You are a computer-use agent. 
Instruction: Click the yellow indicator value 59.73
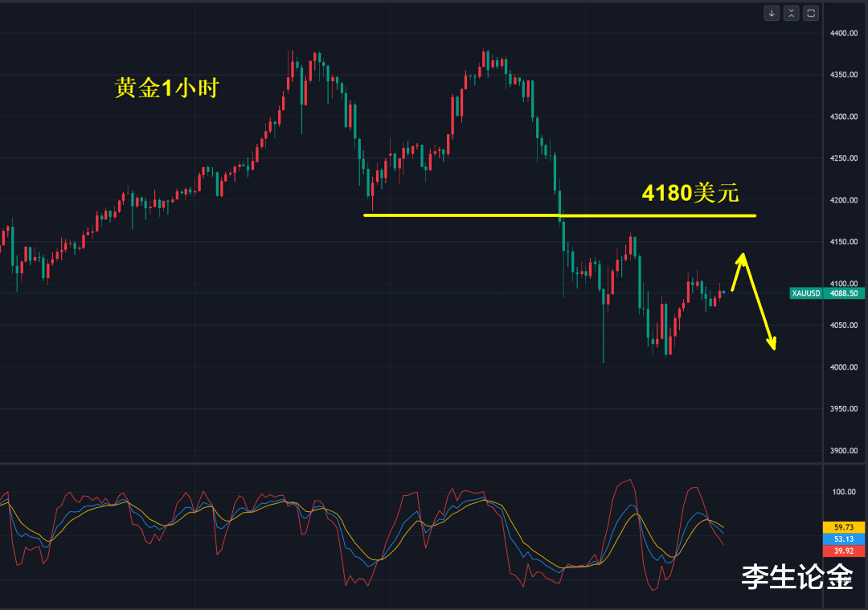tap(844, 527)
